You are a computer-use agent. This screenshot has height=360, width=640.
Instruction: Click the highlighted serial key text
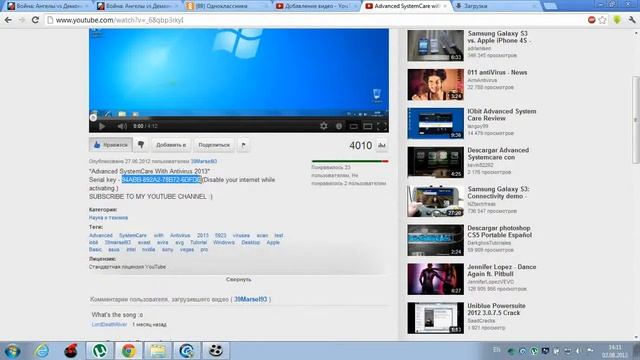tap(161, 180)
